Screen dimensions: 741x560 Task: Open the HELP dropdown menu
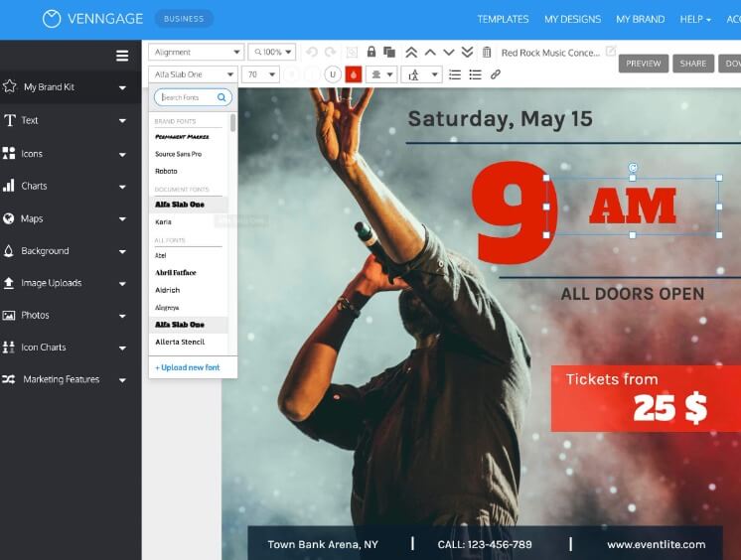tap(695, 20)
